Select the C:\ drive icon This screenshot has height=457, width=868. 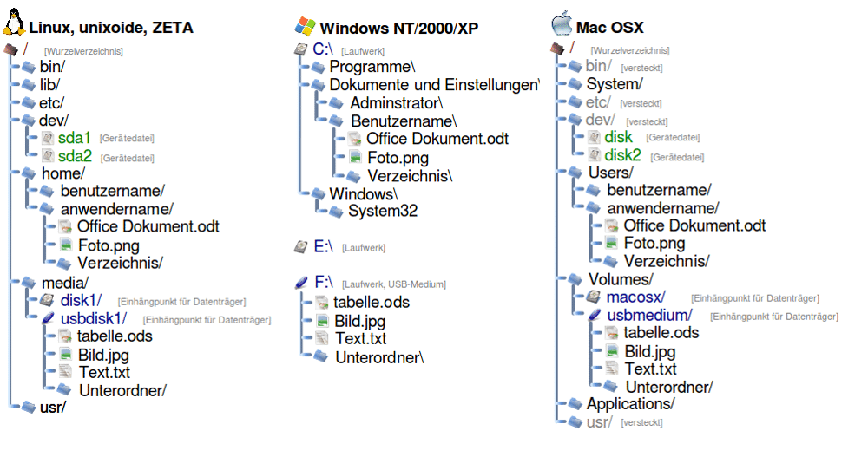(300, 49)
